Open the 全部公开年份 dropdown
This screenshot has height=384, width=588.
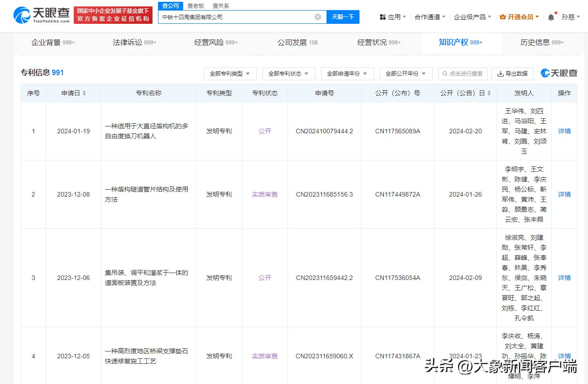coord(406,73)
